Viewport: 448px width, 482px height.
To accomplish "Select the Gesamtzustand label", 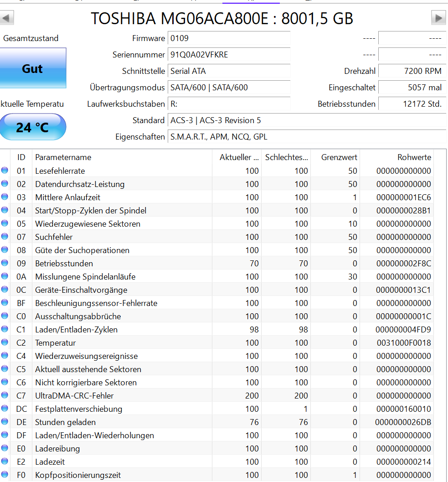I will 31,38.
